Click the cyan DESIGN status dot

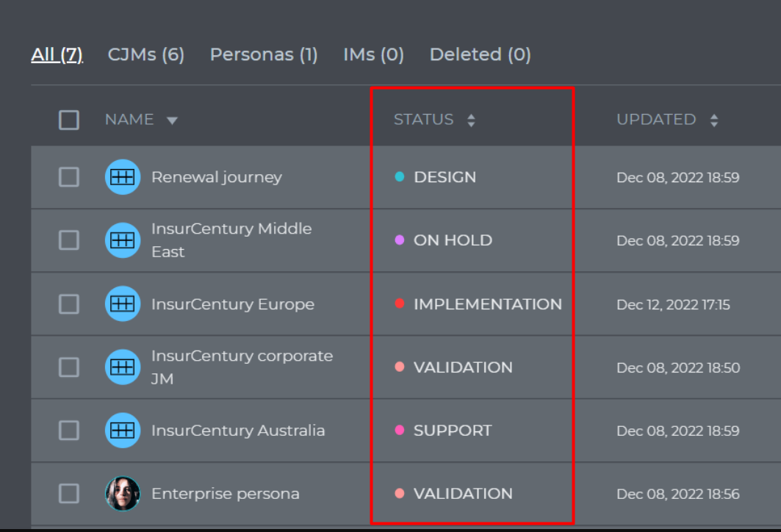(x=400, y=176)
